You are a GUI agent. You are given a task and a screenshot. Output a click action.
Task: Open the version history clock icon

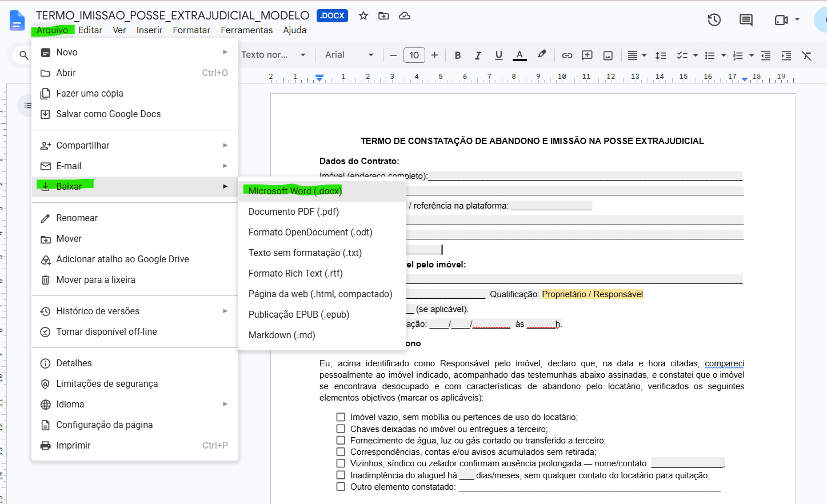pos(714,20)
